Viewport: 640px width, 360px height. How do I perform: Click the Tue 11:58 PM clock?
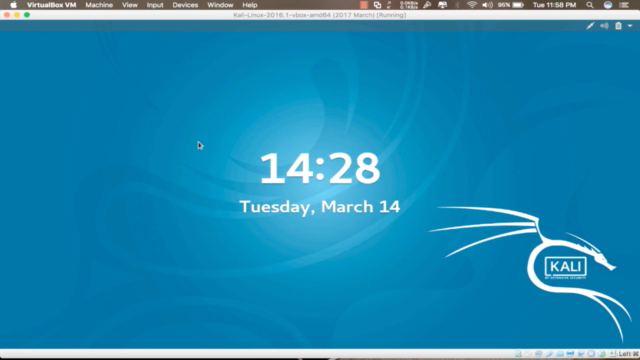pos(554,5)
